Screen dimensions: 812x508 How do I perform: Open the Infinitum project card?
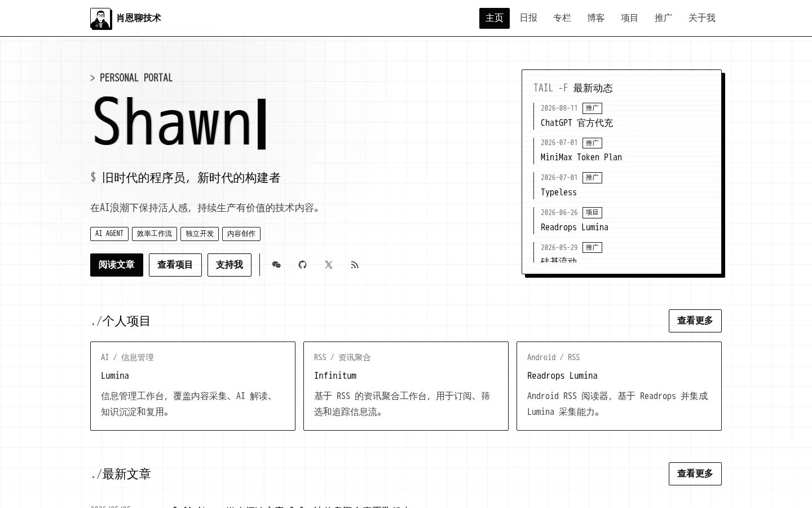406,386
